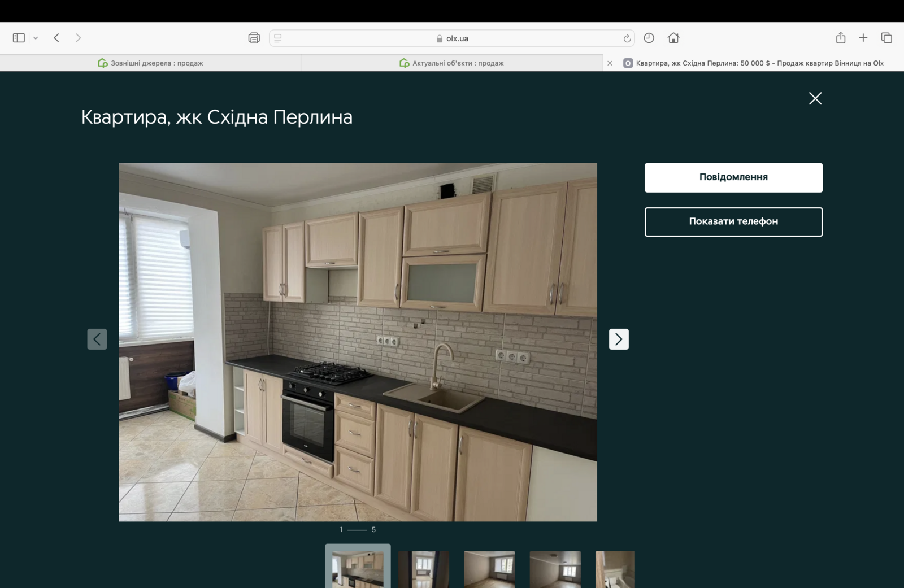Close the Квартира, жк Східна Перлина tab
The image size is (904, 588).
610,63
